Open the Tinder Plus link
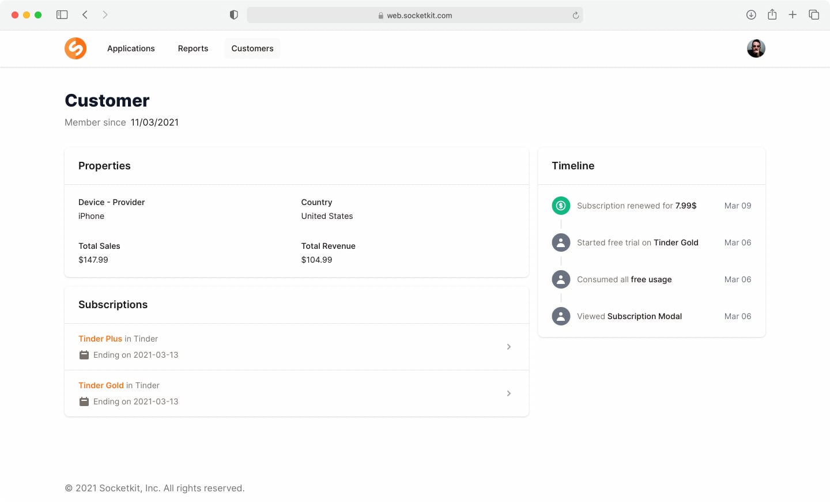The image size is (830, 504). click(100, 339)
